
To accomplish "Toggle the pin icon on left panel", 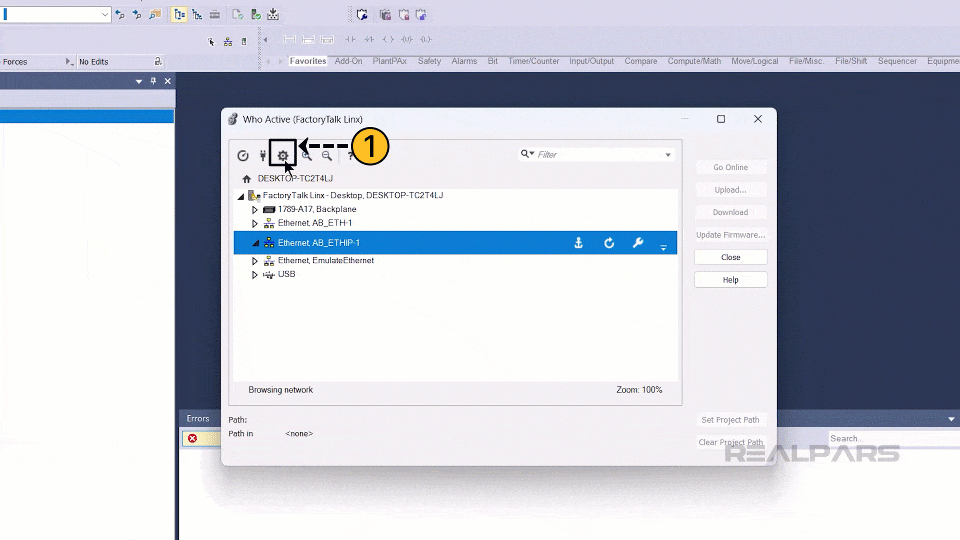I will point(153,81).
